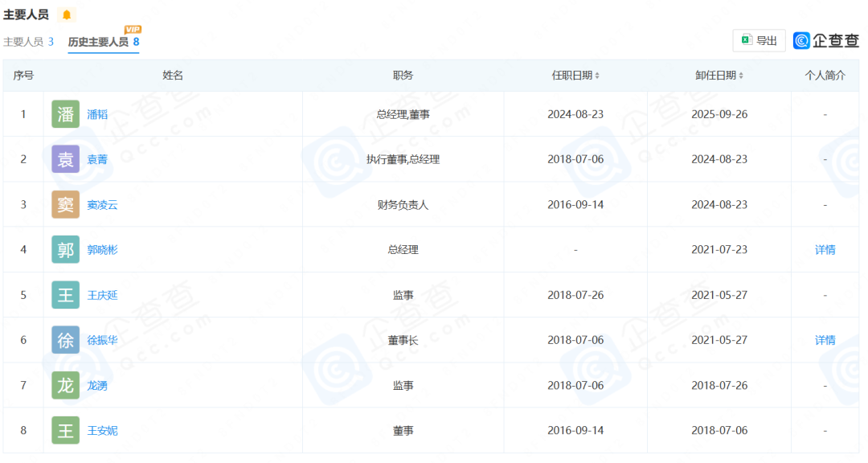The width and height of the screenshot is (868, 463).
Task: Open 王安妮's name link
Action: click(x=101, y=430)
